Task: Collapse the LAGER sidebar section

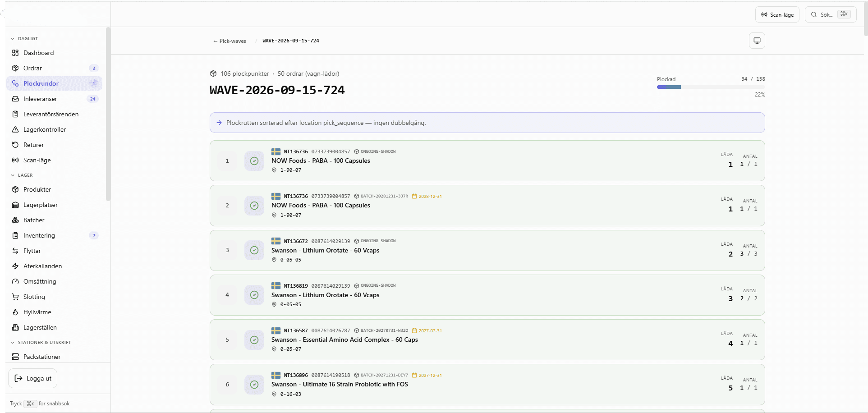Action: [22, 175]
